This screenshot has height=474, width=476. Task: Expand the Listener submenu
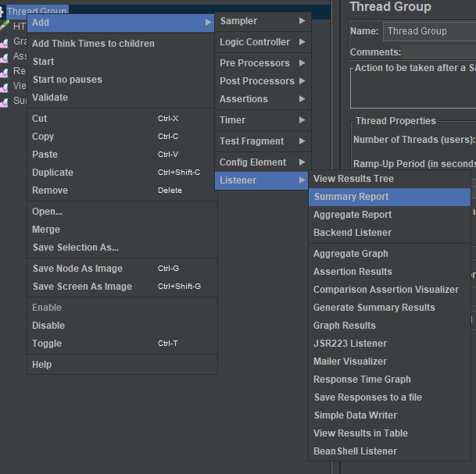[x=262, y=180]
